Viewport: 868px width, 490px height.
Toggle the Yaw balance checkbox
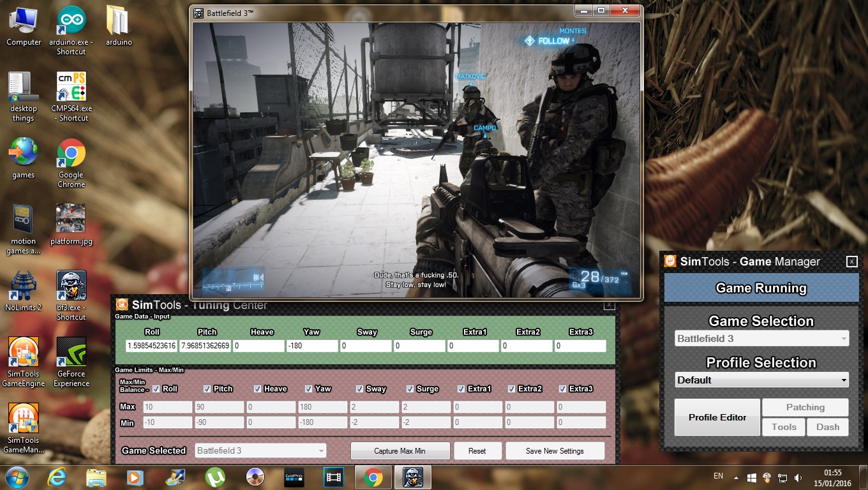309,389
